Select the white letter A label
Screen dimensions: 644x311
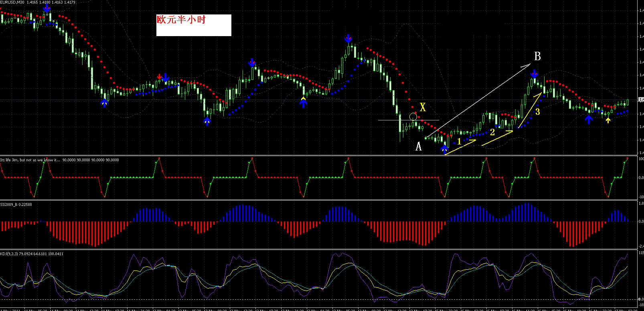[418, 146]
